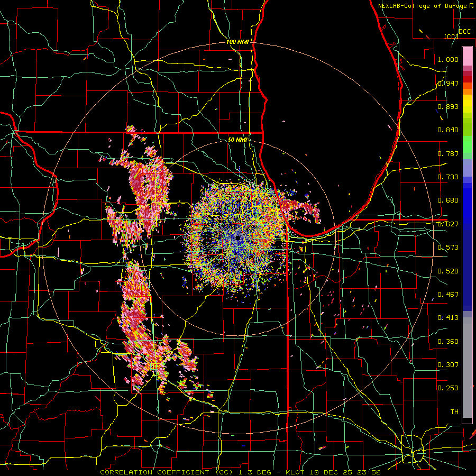Click the [CC] units label above color bar
The image size is (476, 476).
tap(451, 36)
